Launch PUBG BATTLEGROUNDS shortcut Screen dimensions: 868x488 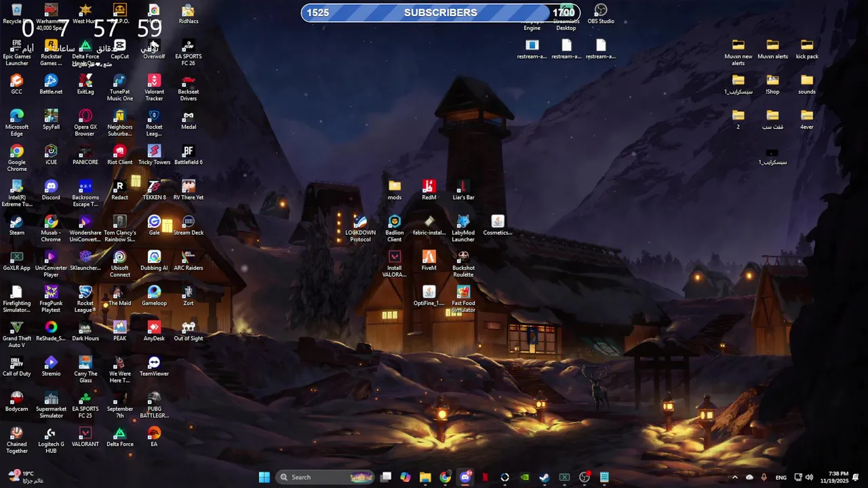[154, 405]
